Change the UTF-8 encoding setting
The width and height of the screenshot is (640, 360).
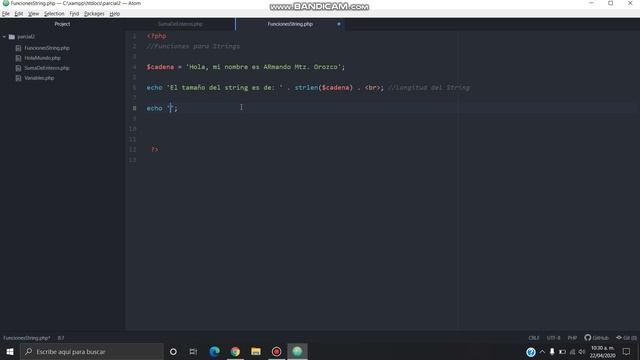click(x=553, y=338)
